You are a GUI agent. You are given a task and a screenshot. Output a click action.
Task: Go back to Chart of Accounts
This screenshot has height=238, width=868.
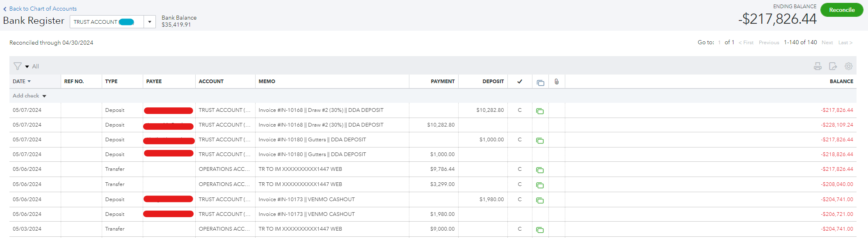tap(43, 9)
